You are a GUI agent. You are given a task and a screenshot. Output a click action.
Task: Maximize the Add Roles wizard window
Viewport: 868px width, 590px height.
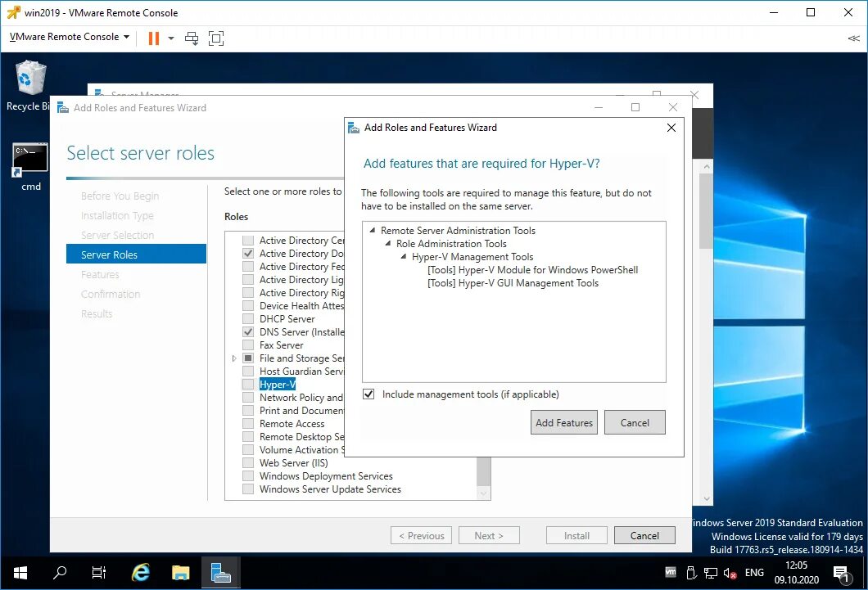click(x=635, y=107)
